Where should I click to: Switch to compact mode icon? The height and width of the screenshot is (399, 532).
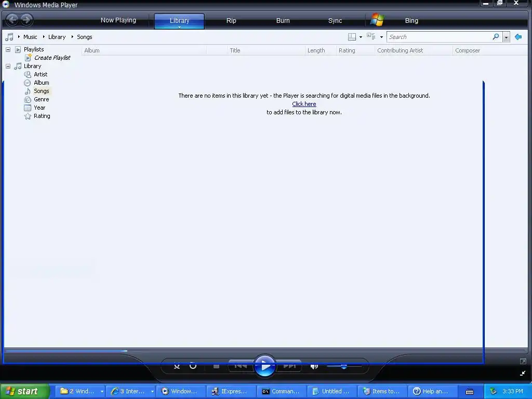pyautogui.click(x=523, y=373)
